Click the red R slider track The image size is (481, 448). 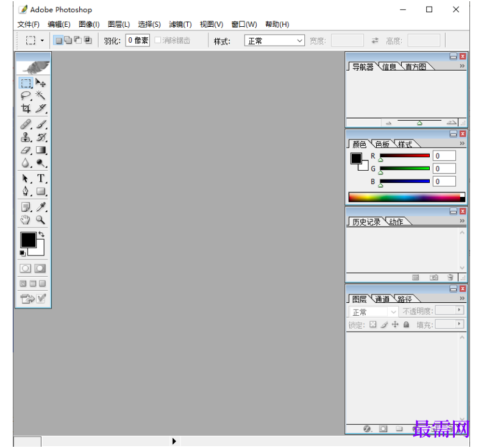coord(405,156)
